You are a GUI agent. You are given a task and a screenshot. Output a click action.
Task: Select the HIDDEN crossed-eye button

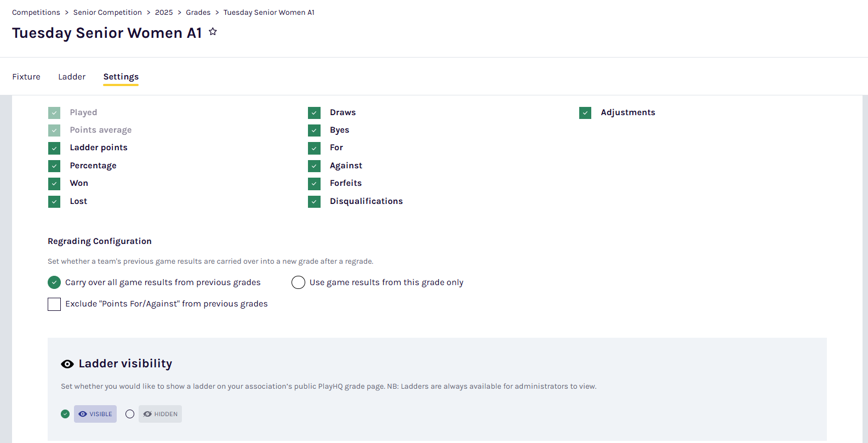160,414
